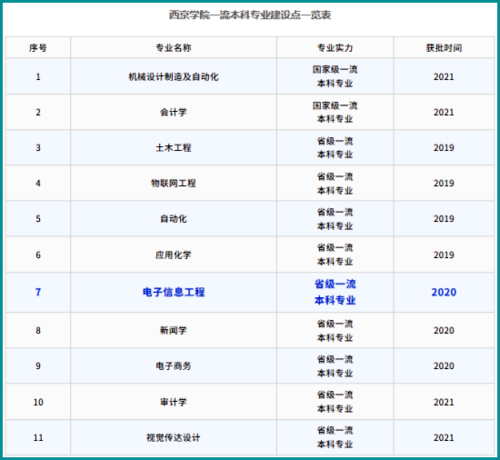Click the 机械设计制造及自动化 cell
The width and height of the screenshot is (500, 460).
[173, 77]
